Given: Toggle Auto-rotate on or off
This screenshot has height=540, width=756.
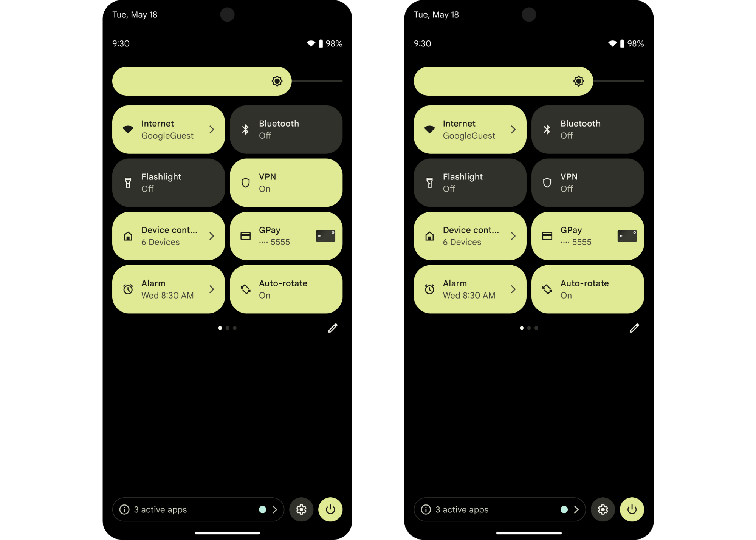Looking at the screenshot, I should [286, 289].
